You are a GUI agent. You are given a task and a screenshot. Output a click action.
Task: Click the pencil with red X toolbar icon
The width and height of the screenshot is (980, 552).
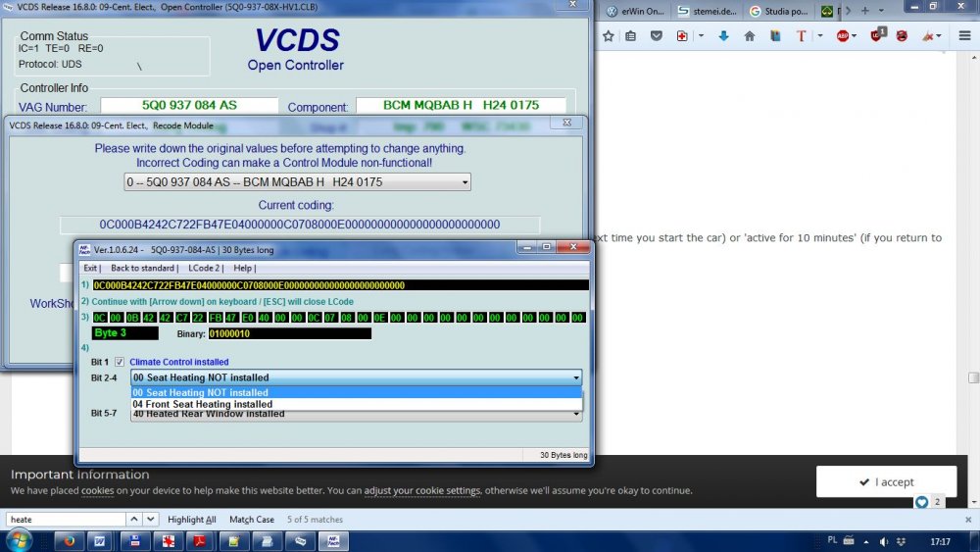tap(927, 36)
